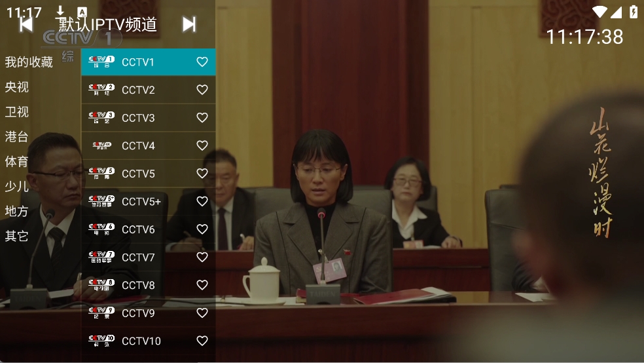
Task: Go to previous channel source arrow
Action: click(x=26, y=25)
